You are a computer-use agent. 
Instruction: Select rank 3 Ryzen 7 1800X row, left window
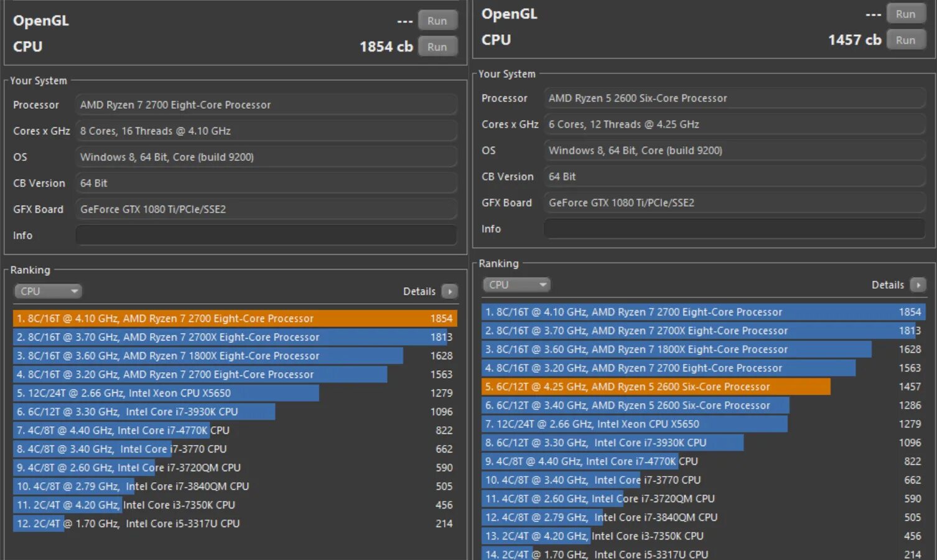[235, 355]
